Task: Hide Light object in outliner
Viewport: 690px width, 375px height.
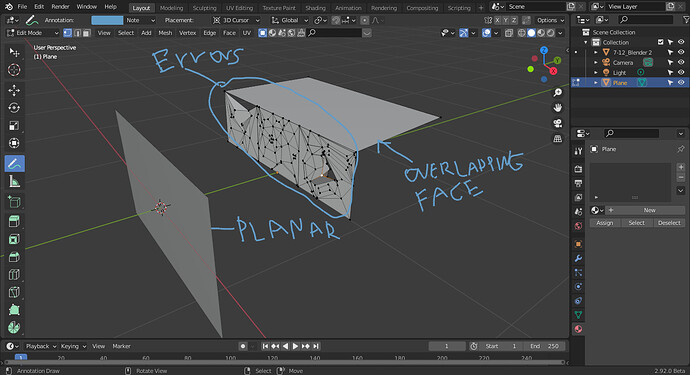Action: click(x=681, y=73)
